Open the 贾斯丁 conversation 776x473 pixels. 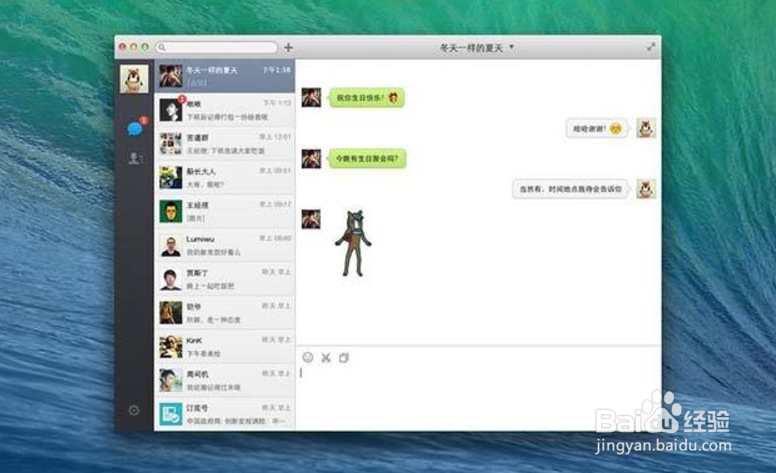225,279
